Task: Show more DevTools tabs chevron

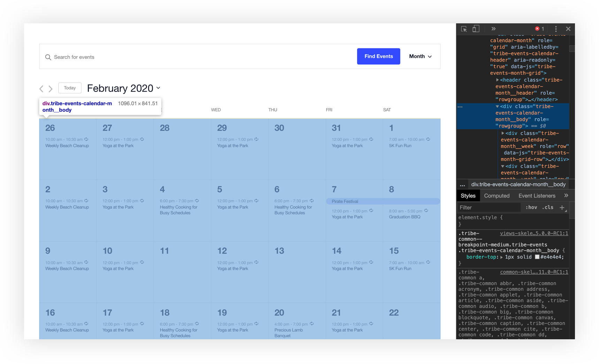Action: click(493, 29)
